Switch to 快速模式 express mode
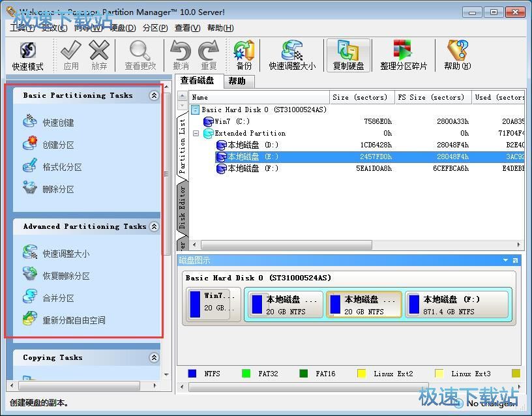Screen dimensions: 532x416 [x=28, y=55]
